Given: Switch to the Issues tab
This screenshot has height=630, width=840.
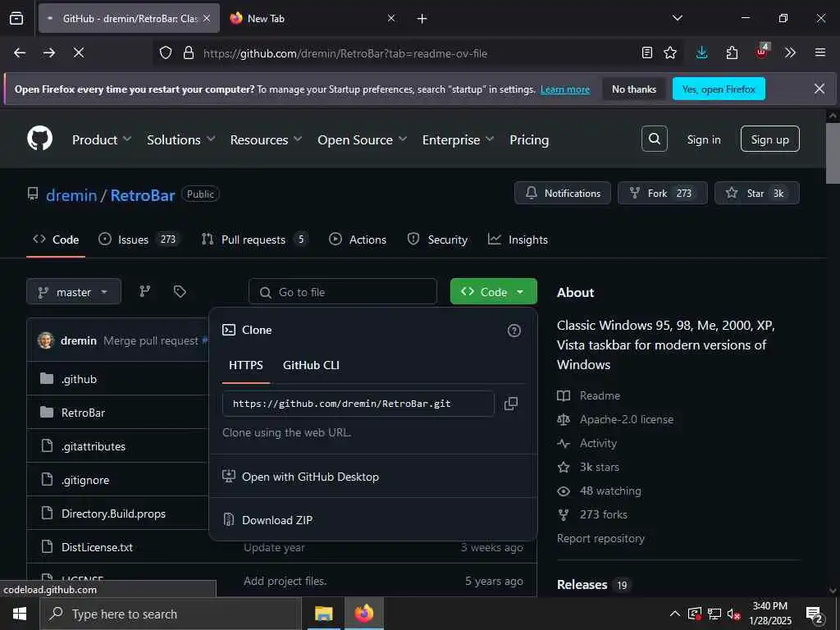Looking at the screenshot, I should [139, 240].
